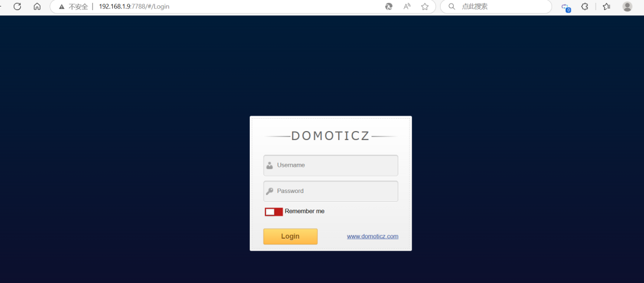644x283 pixels.
Task: Open the Edge sync icon in address bar
Action: click(389, 7)
